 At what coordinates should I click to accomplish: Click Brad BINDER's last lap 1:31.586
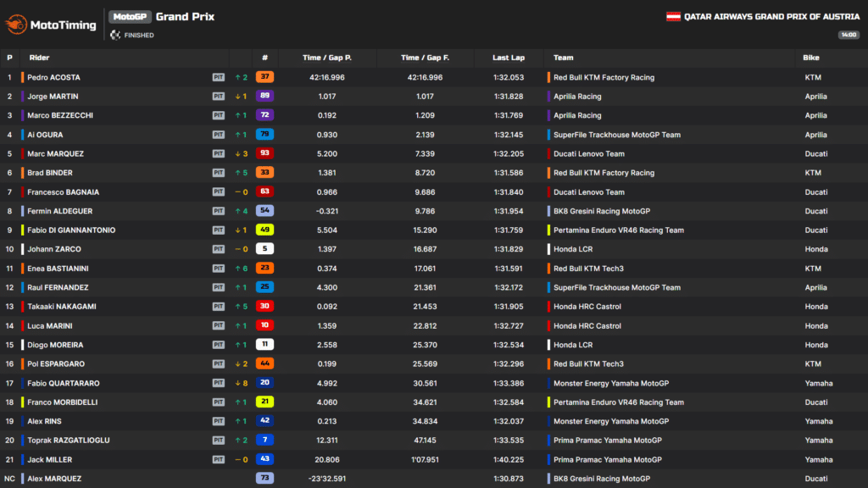(509, 173)
